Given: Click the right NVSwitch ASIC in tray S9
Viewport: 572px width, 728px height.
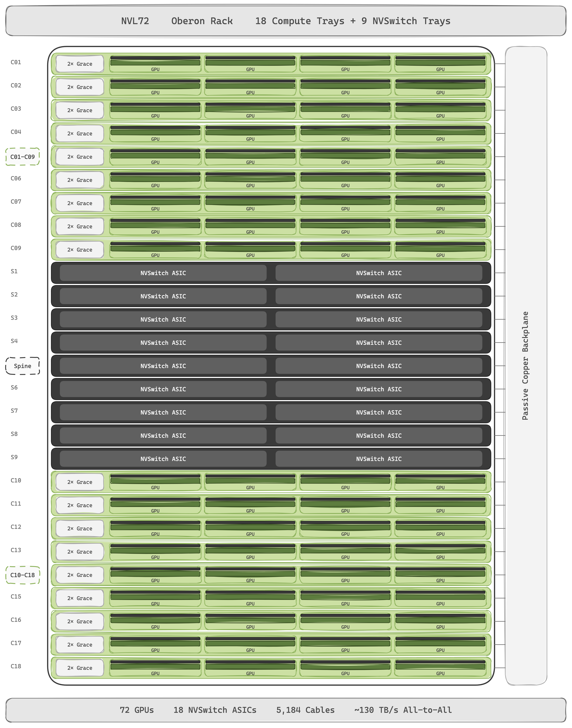Looking at the screenshot, I should tap(379, 459).
